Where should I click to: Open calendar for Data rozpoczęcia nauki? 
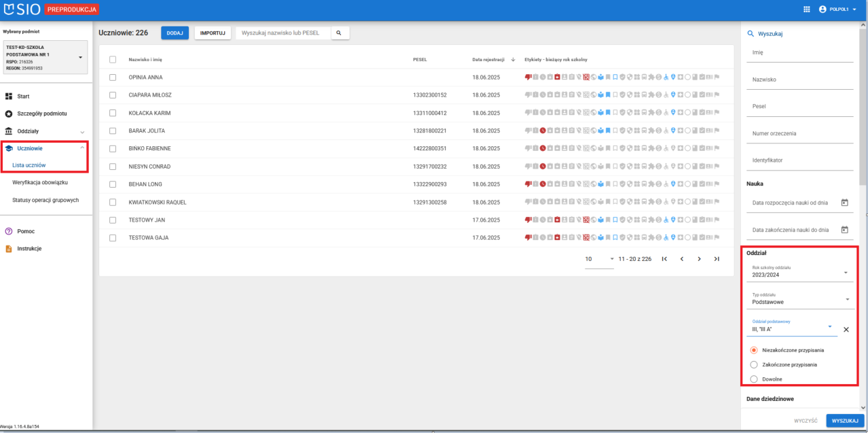pyautogui.click(x=845, y=203)
